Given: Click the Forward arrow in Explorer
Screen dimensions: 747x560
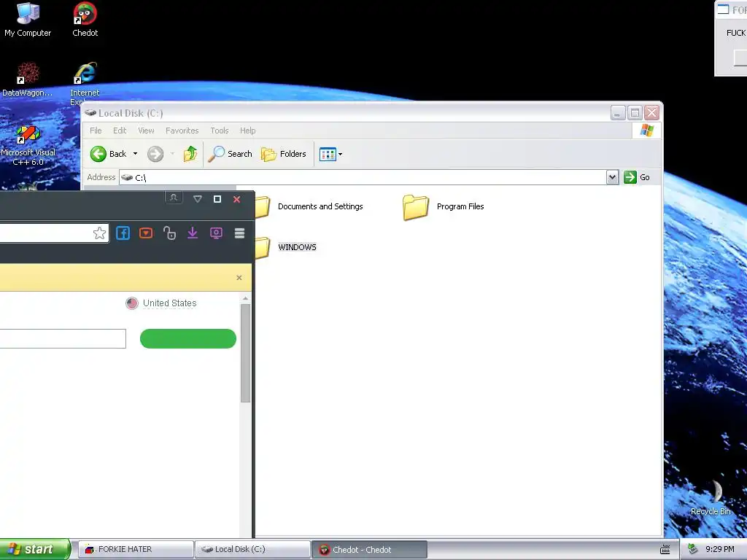Looking at the screenshot, I should click(x=155, y=154).
